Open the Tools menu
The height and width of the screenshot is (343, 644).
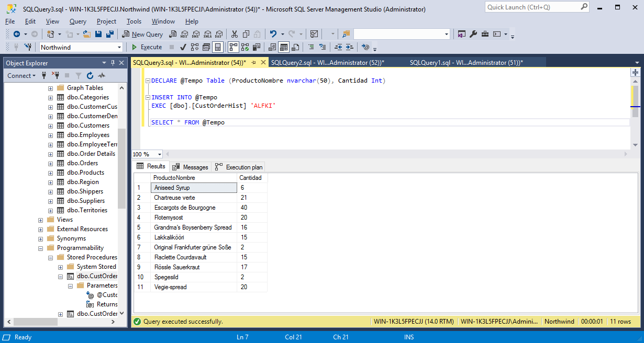(134, 21)
